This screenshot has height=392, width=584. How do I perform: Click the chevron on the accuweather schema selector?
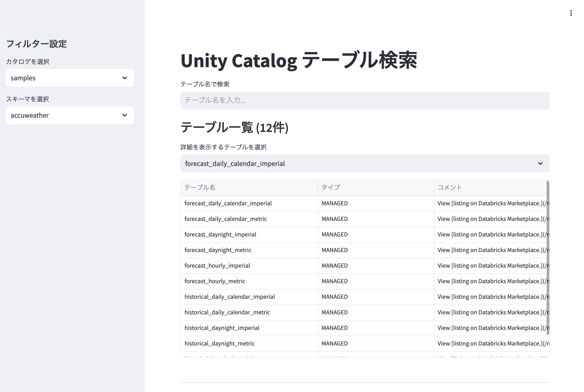coord(124,115)
